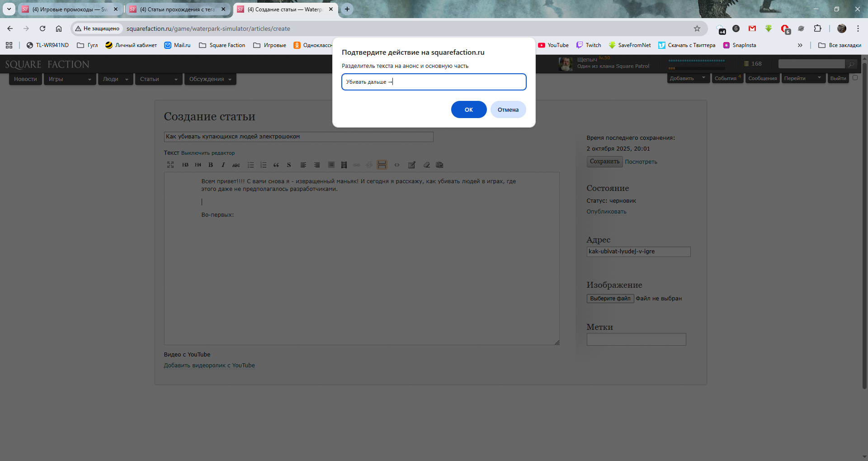Click the bold formatting icon in editor
The height and width of the screenshot is (461, 868).
pyautogui.click(x=211, y=165)
